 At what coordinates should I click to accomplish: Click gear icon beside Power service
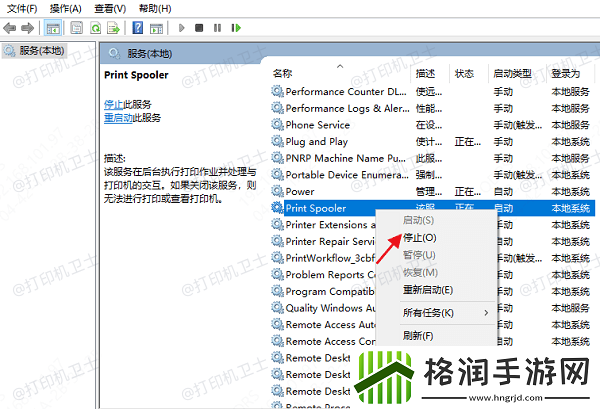(277, 191)
